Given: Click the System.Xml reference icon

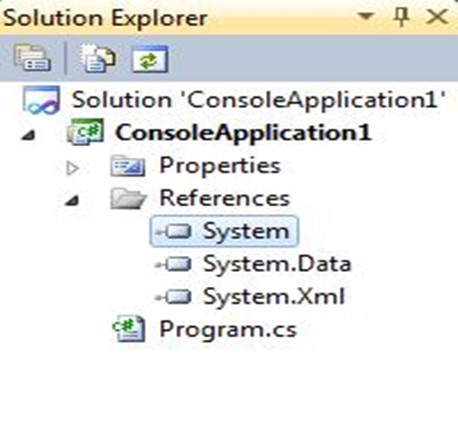Looking at the screenshot, I should (174, 296).
